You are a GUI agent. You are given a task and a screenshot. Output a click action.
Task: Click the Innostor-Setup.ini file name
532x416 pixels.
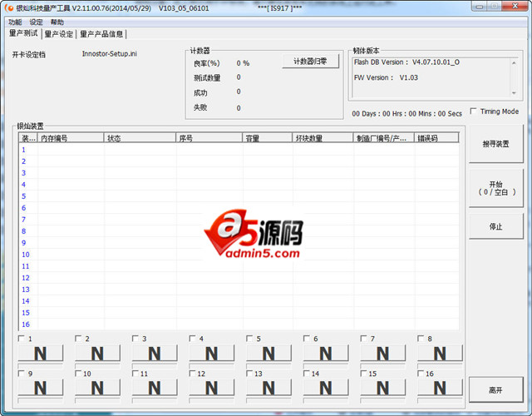coord(109,53)
